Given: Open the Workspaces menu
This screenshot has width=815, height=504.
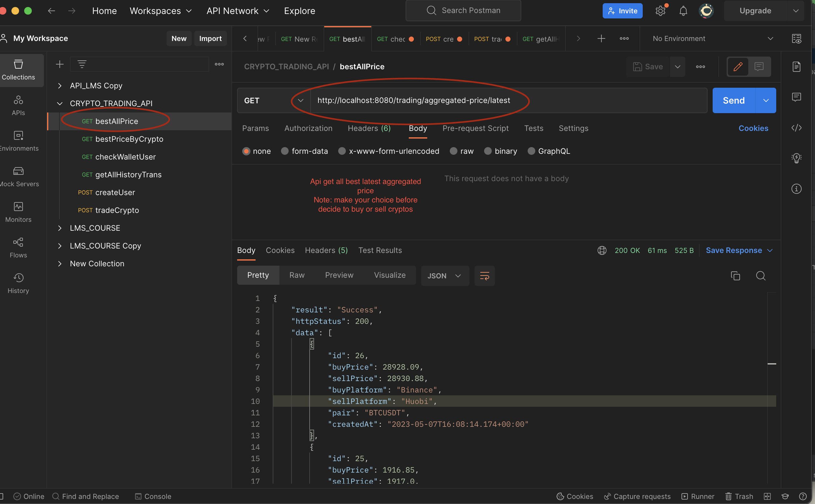Looking at the screenshot, I should pyautogui.click(x=161, y=11).
